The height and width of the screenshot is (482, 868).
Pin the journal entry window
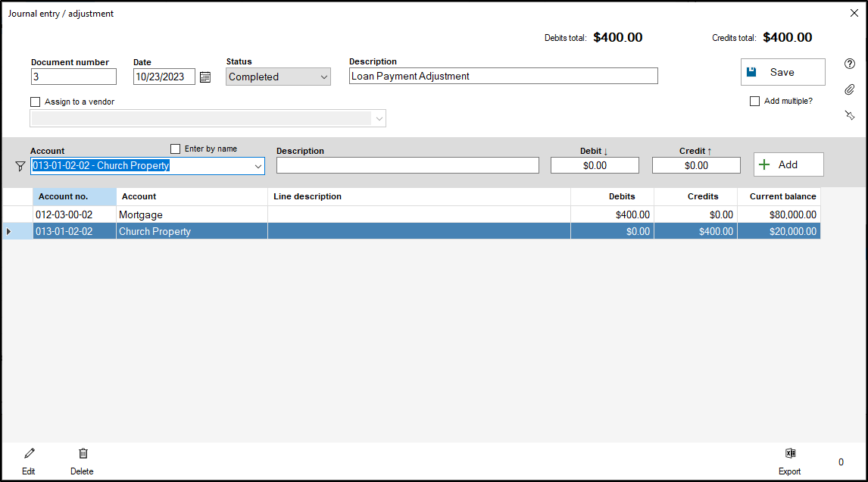pyautogui.click(x=849, y=115)
